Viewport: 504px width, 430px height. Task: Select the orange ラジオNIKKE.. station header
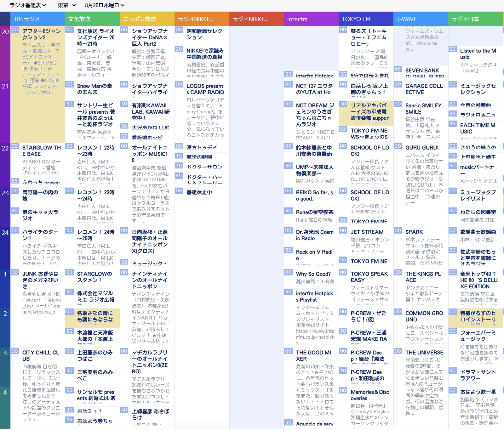(202, 19)
